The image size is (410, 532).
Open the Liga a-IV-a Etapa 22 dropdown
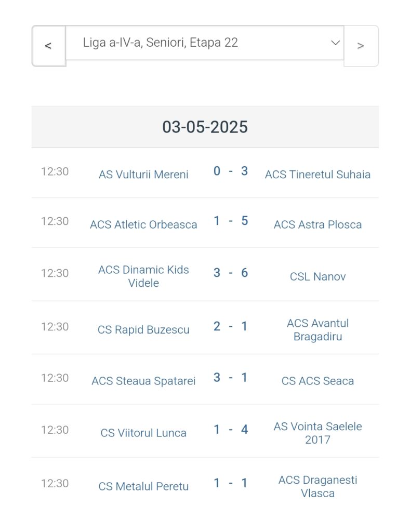(x=205, y=43)
